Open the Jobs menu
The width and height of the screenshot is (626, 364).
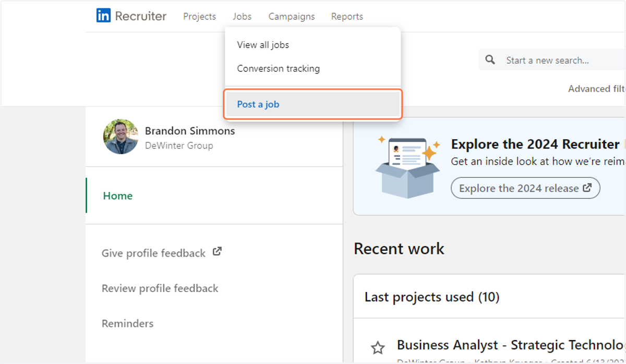pos(242,17)
